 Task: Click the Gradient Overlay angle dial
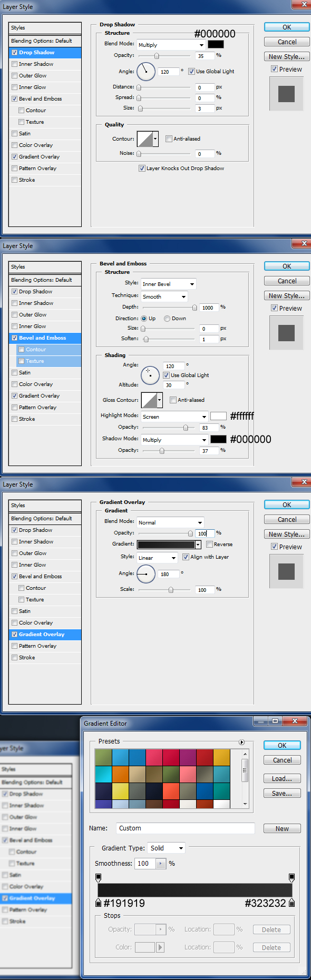[x=146, y=574]
